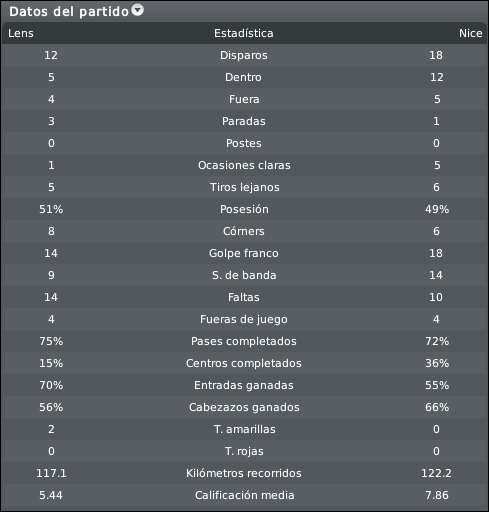This screenshot has height=512, width=489.
Task: Select the T. rojas row
Action: click(x=244, y=451)
